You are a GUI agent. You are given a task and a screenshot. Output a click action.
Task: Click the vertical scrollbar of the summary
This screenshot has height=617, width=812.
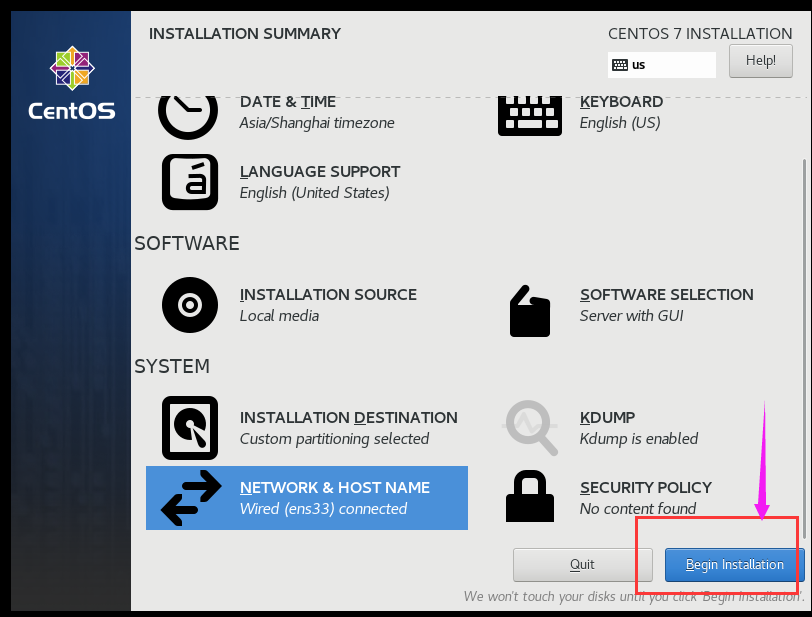[804, 348]
